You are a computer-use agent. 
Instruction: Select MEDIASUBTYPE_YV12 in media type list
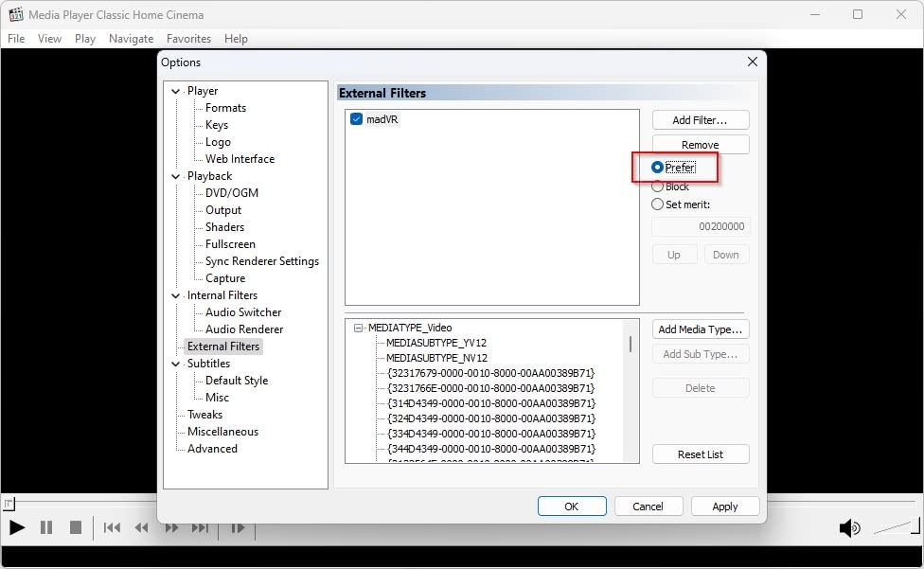tap(436, 343)
